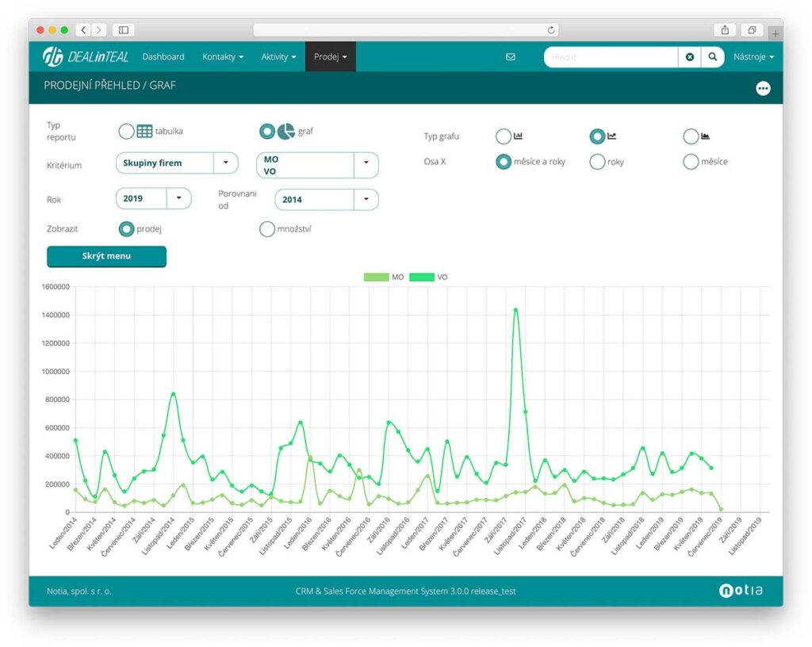
Task: Select the množství display option
Action: pos(266,229)
